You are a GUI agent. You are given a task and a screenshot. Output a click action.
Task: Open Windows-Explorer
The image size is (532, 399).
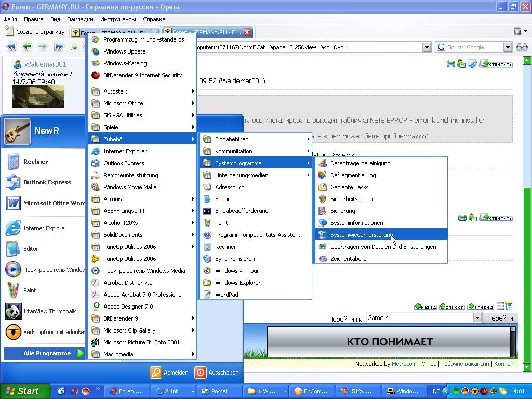pyautogui.click(x=256, y=283)
